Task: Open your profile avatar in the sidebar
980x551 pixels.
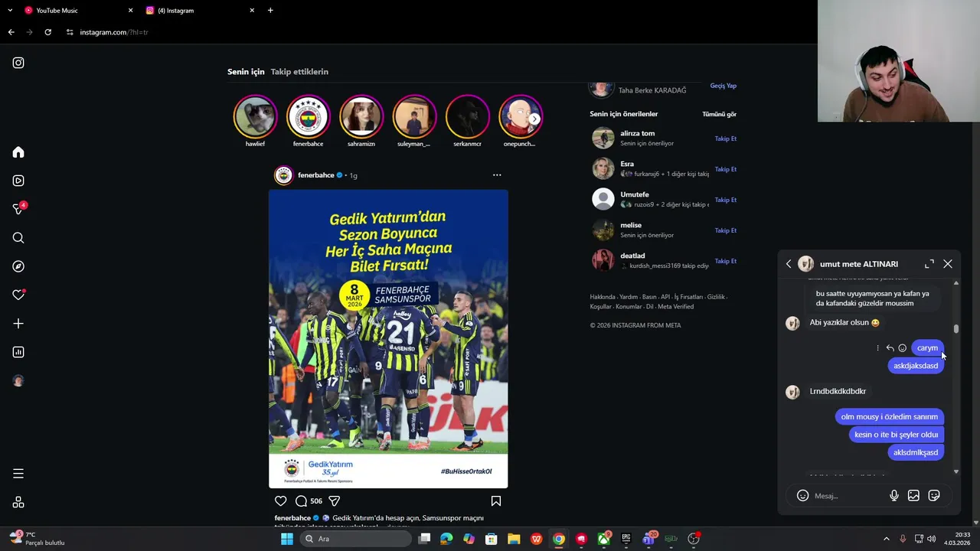Action: (x=18, y=380)
